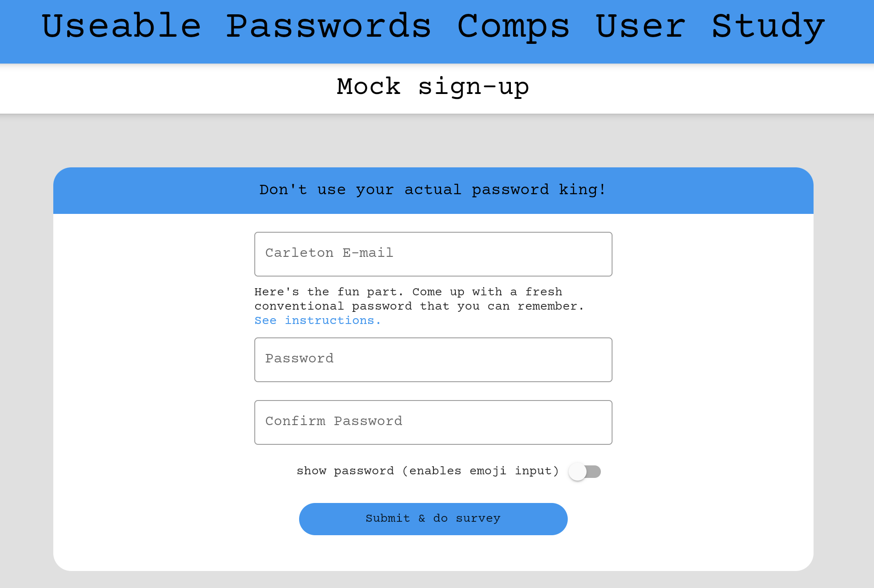Click the "conventional password that you can remember" line
This screenshot has height=588, width=874.
tap(419, 306)
